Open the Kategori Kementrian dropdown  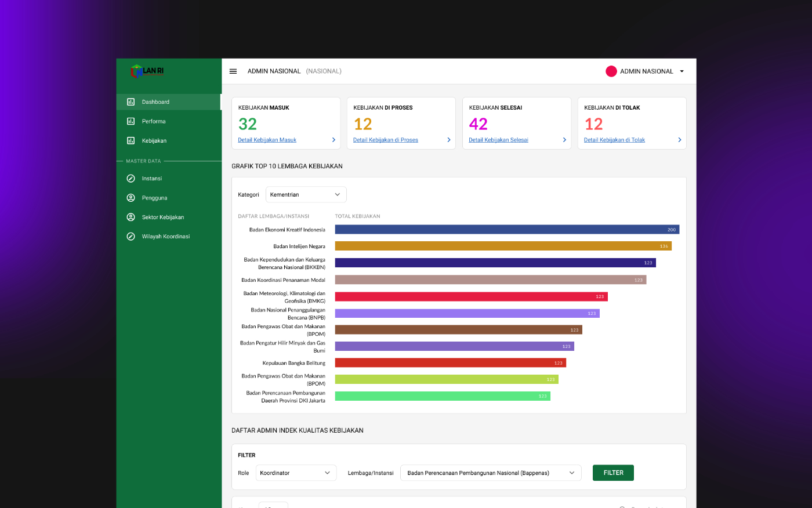tap(306, 195)
